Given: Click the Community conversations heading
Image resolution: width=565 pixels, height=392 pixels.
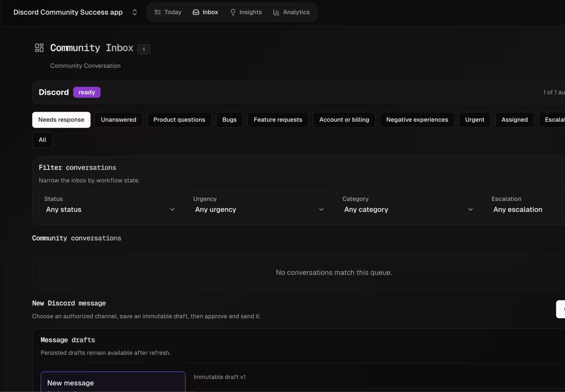Looking at the screenshot, I should click(x=77, y=238).
